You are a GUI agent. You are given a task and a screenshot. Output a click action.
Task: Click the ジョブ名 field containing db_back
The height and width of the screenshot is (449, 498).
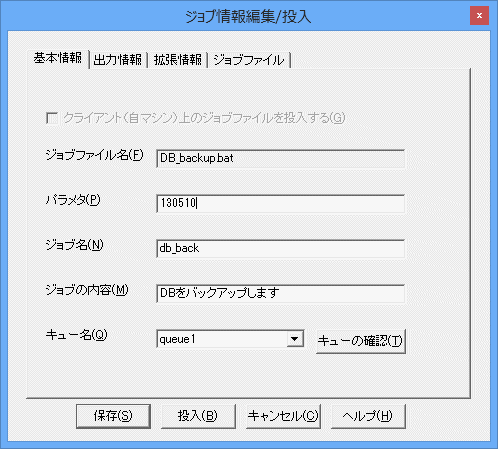(x=281, y=248)
